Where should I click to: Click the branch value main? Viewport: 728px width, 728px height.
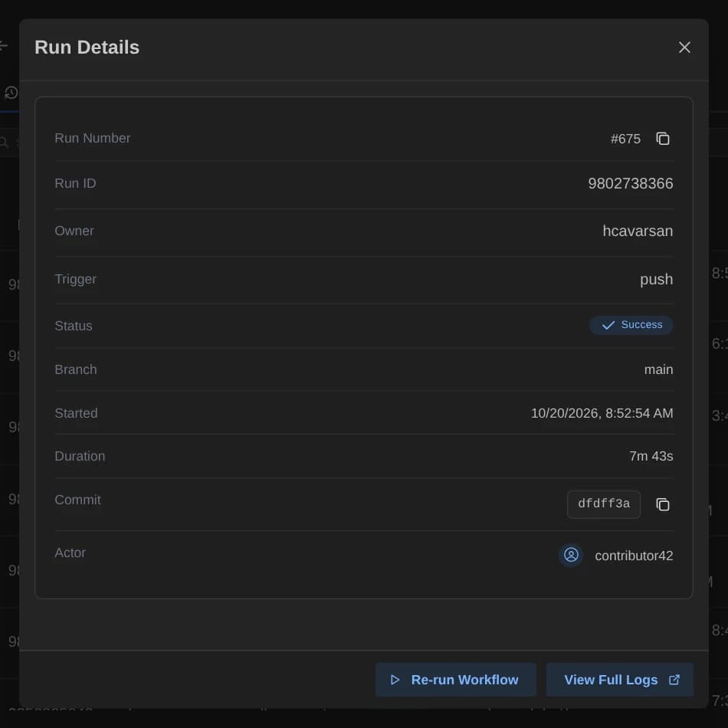tap(658, 369)
